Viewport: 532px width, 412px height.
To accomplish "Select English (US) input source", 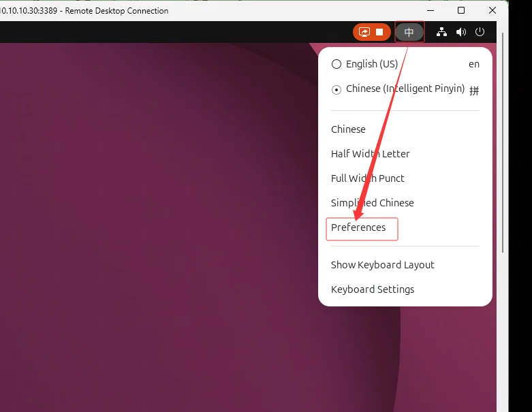I will pos(405,64).
